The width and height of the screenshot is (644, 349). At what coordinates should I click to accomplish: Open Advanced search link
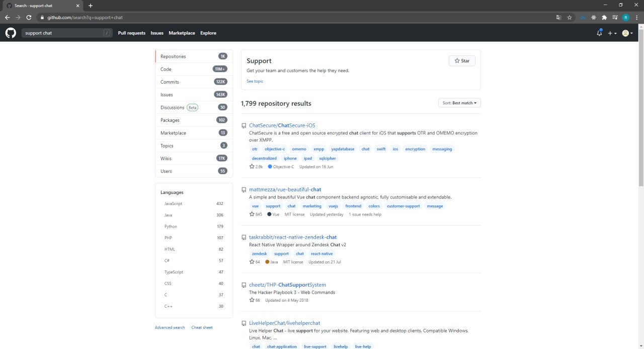(x=170, y=327)
